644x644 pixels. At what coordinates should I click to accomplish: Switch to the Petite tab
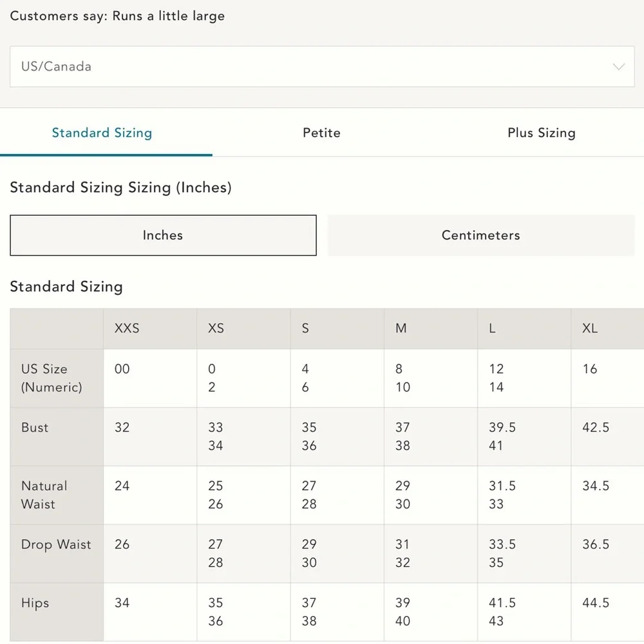pyautogui.click(x=321, y=133)
